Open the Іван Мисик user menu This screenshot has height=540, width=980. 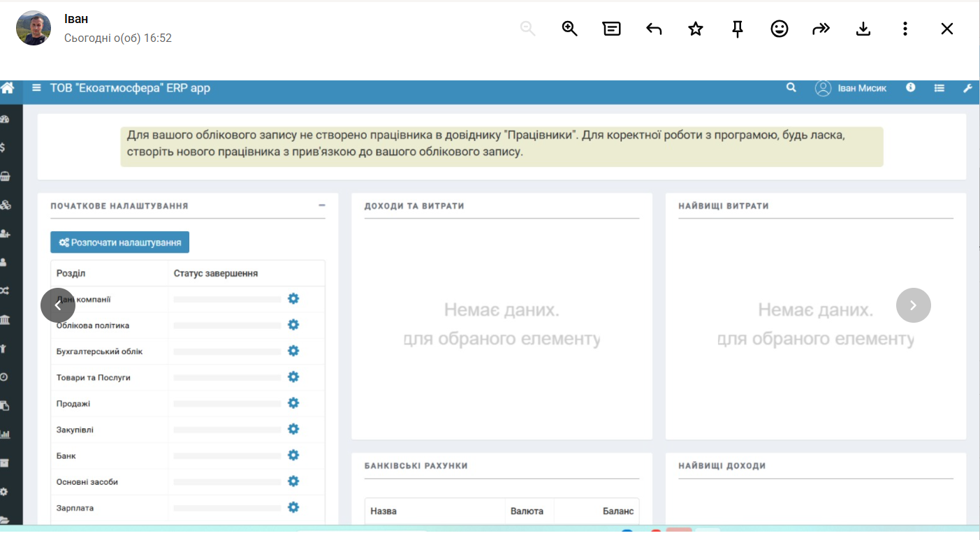(851, 88)
